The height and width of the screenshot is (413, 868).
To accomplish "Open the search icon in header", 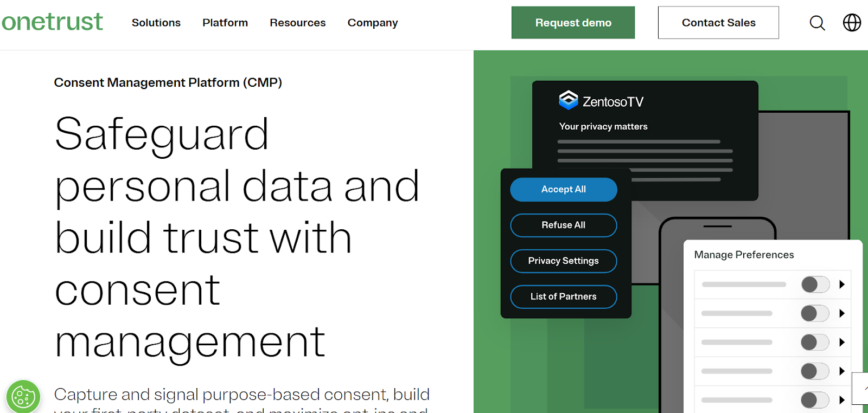I will pyautogui.click(x=817, y=23).
